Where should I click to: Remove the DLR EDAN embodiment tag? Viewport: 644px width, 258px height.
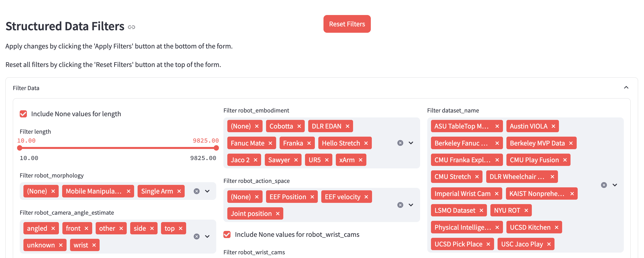click(x=347, y=126)
